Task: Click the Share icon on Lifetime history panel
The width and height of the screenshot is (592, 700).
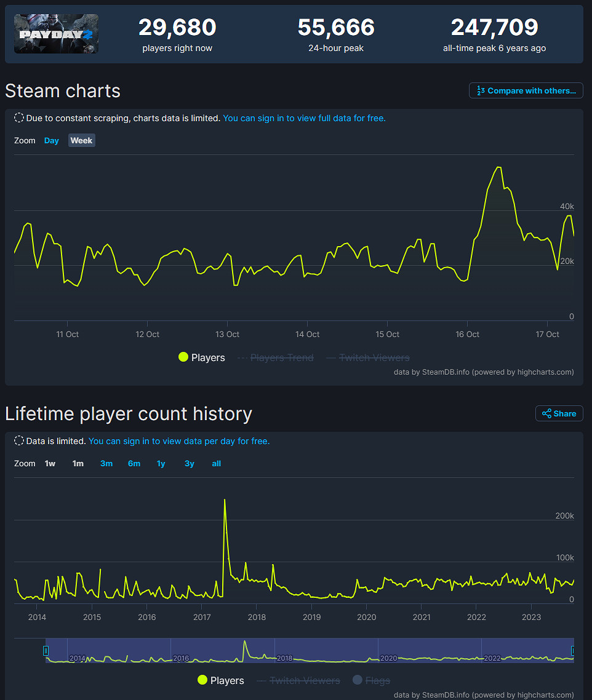Action: [x=545, y=413]
